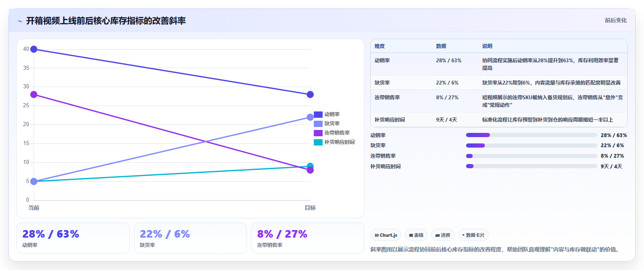Toggle the 动销率 series in the chart legend

click(x=327, y=114)
